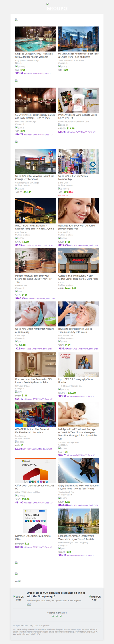114x644 pixels.
Task: Open the AMC Yellow Tickets & Snacks deal title
Action: pos(35,227)
